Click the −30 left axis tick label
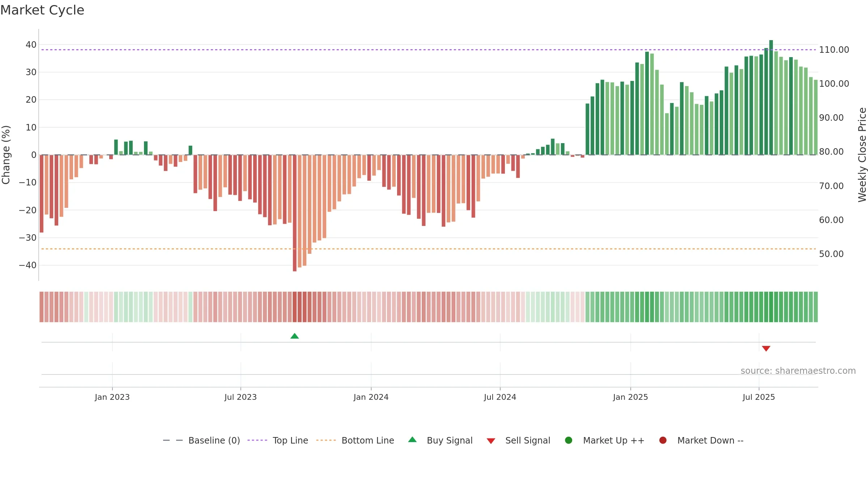 [28, 237]
